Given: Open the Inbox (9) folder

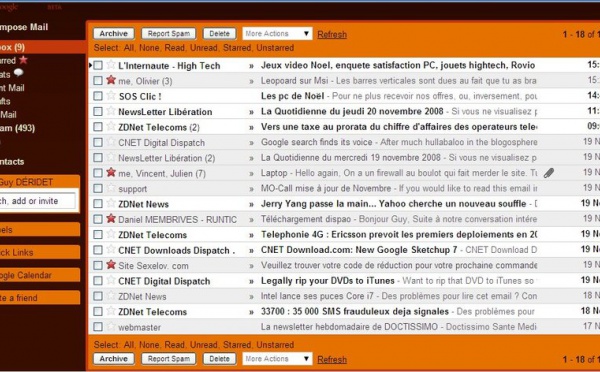Looking at the screenshot, I should coord(12,47).
